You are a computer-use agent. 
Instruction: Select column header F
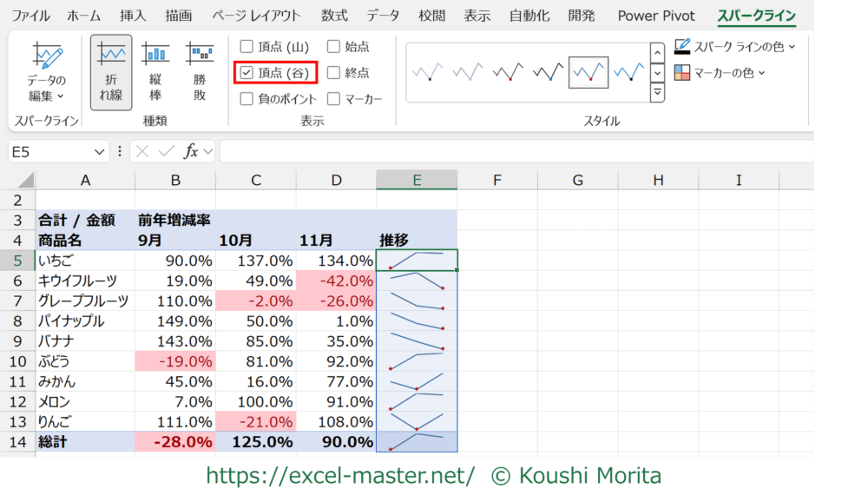click(x=497, y=180)
